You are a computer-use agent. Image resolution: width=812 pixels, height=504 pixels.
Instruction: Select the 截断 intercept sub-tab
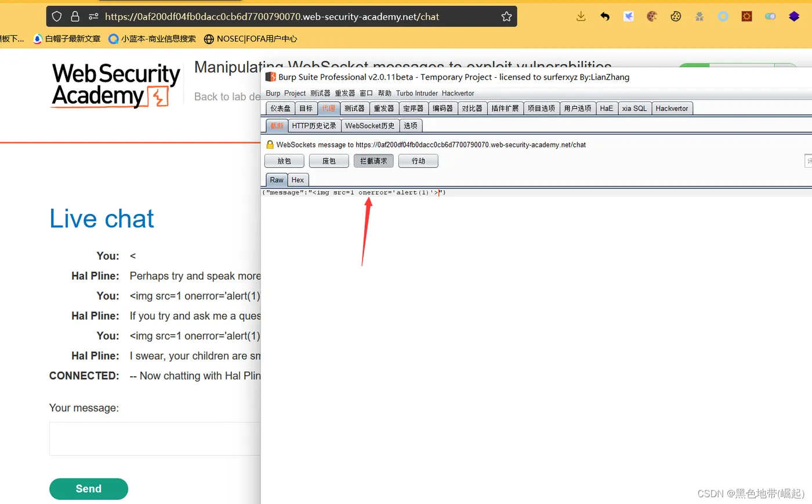(x=277, y=126)
